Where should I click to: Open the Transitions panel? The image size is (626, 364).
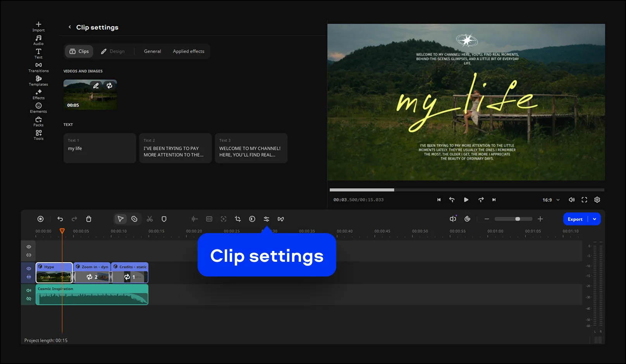click(38, 67)
